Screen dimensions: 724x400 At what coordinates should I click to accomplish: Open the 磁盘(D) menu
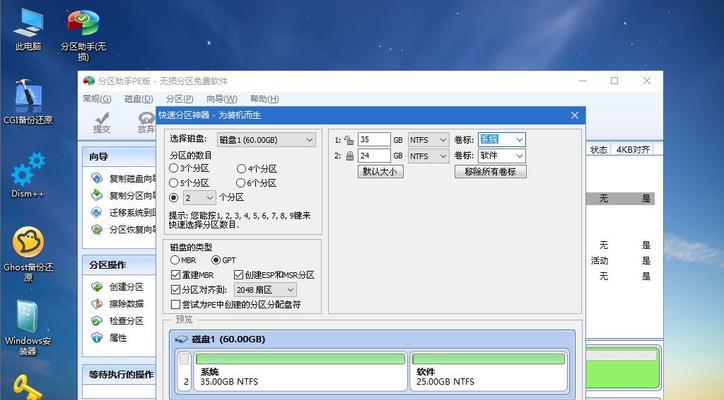139,99
